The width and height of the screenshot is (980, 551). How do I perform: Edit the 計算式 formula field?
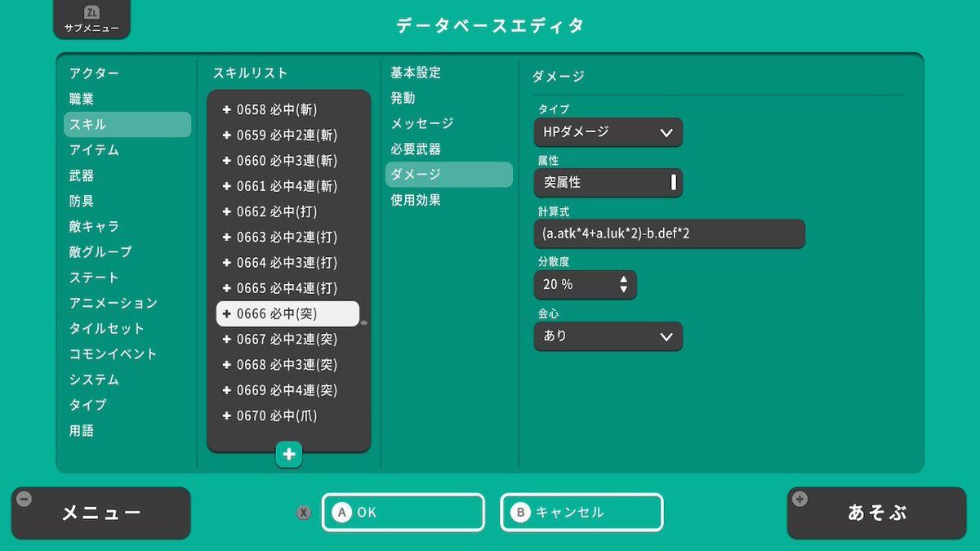point(670,233)
